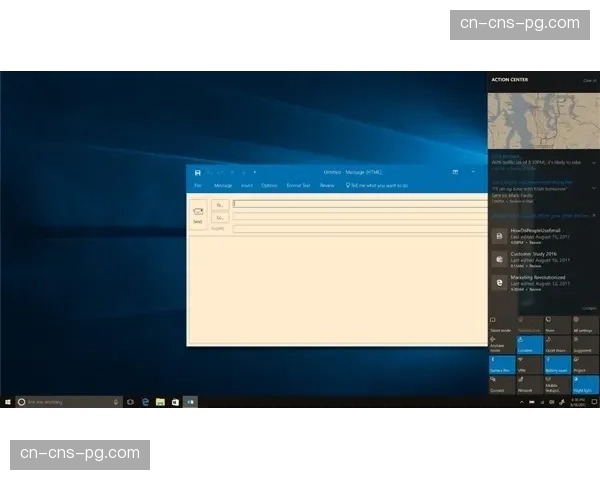This screenshot has height=480, width=600.
Task: Click the To... address book button
Action: [x=219, y=204]
